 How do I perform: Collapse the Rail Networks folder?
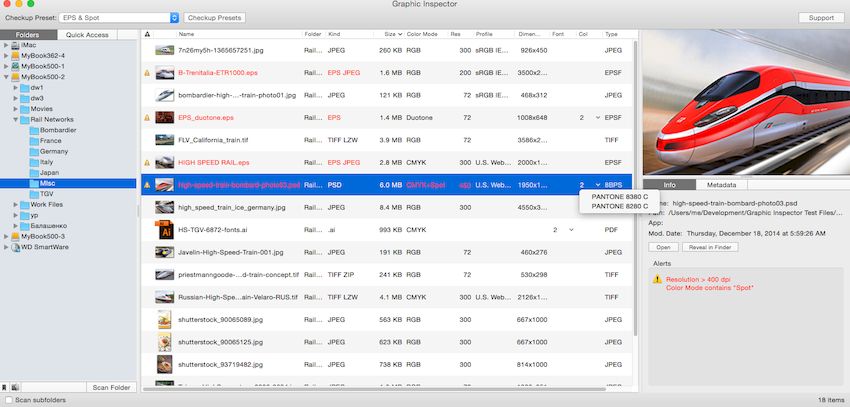[16, 120]
